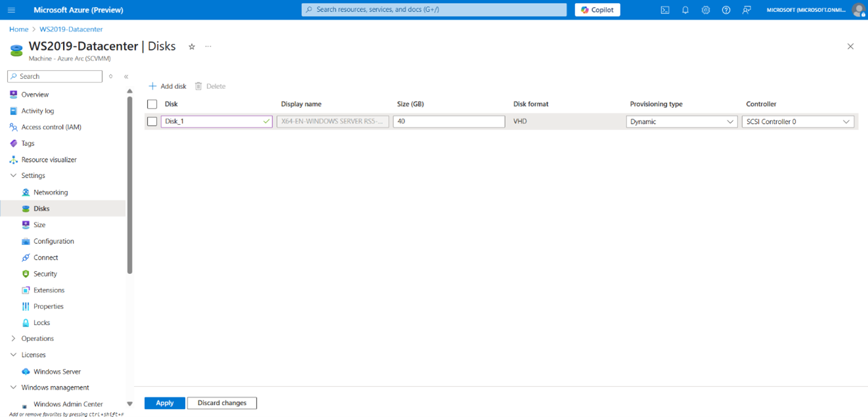Click Add disk command

167,86
